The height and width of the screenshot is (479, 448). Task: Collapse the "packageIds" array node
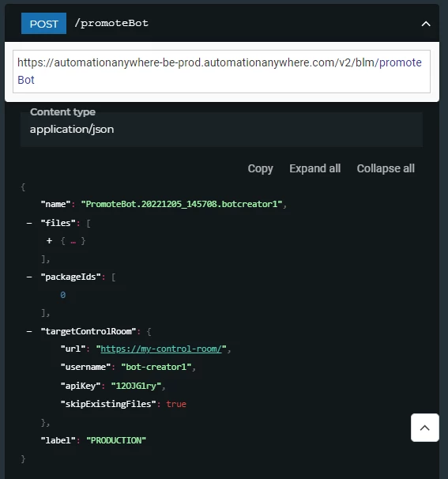click(x=29, y=277)
